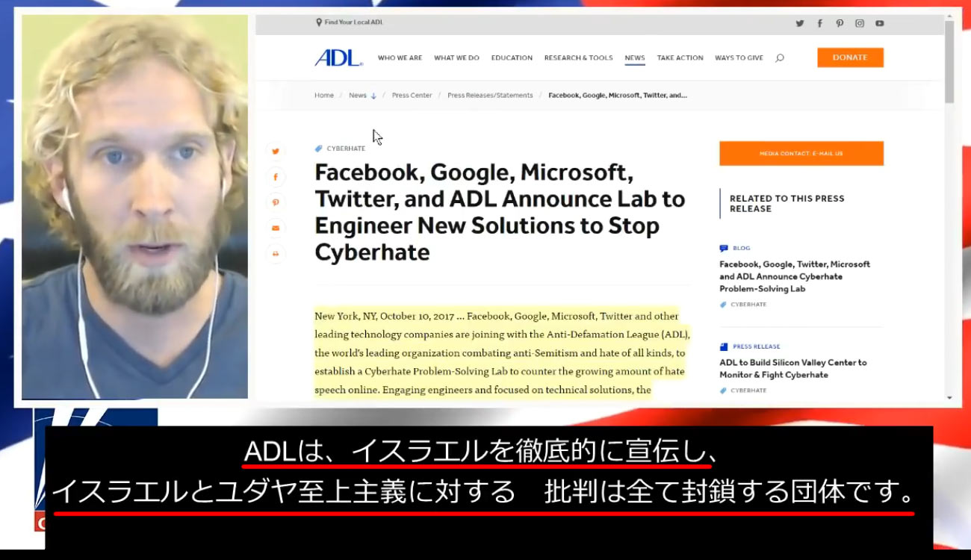This screenshot has height=560, width=971.
Task: Click the blog speech-bubble icon in related sidebar
Action: [723, 248]
